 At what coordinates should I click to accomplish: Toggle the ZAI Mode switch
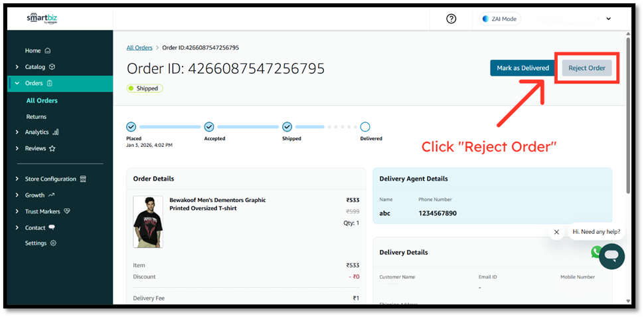click(499, 19)
